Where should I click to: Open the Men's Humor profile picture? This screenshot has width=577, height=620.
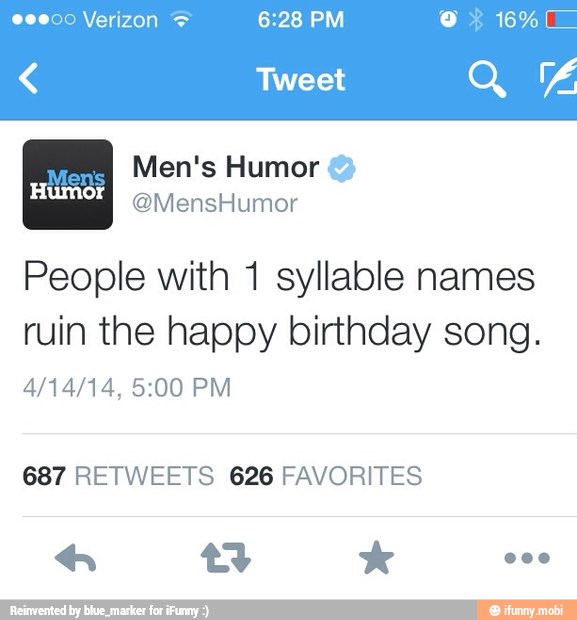(x=68, y=184)
